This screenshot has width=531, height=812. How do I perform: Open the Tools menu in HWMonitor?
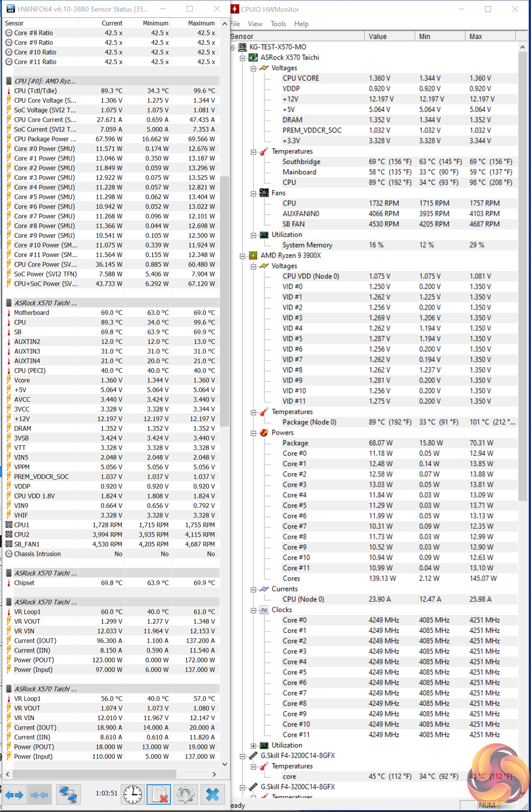[278, 24]
